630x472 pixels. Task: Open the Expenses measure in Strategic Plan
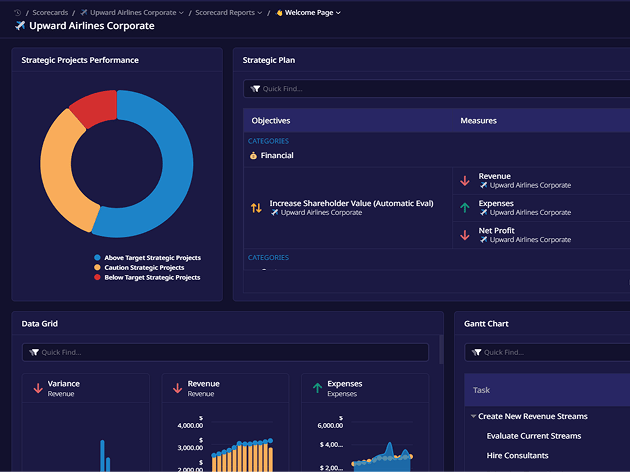[496, 203]
